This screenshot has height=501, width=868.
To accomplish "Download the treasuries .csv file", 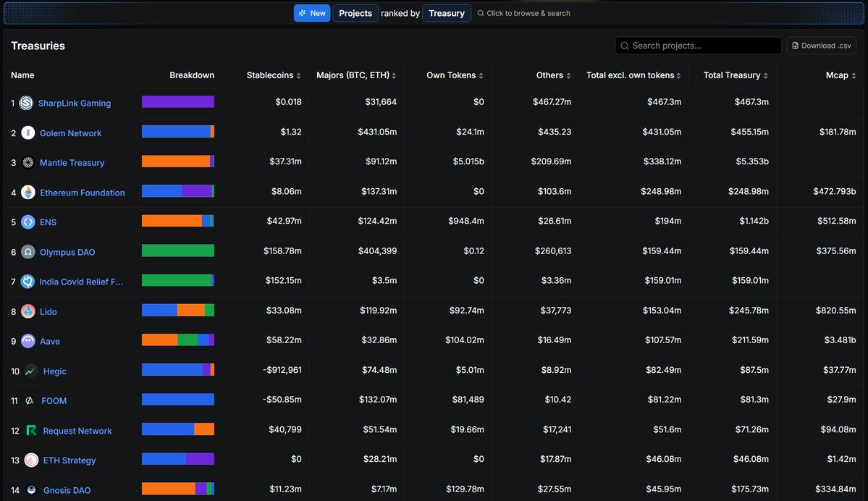I will (822, 46).
